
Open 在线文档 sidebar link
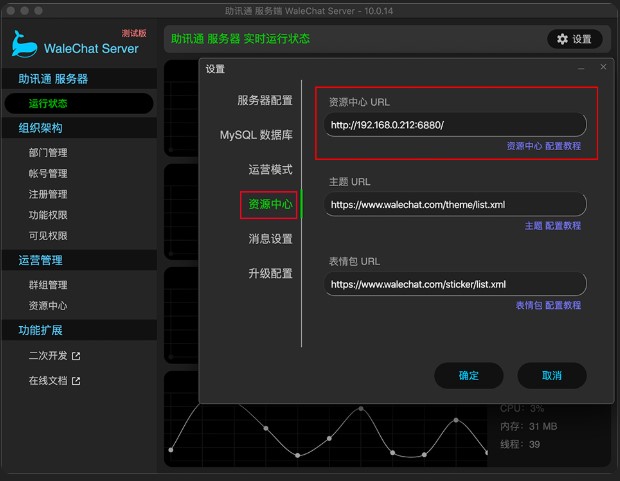[48, 381]
